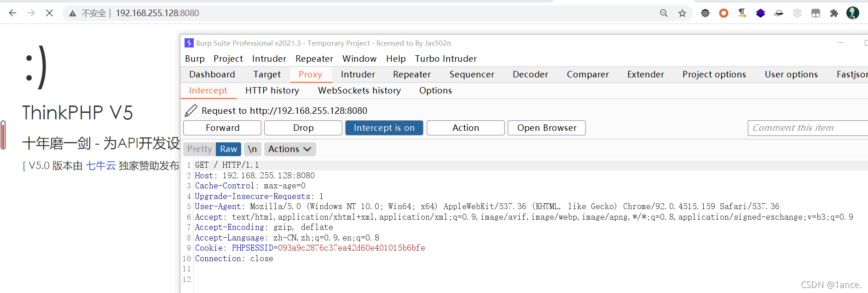The width and height of the screenshot is (868, 293).
Task: Click the Cache-Control header line
Action: [250, 186]
